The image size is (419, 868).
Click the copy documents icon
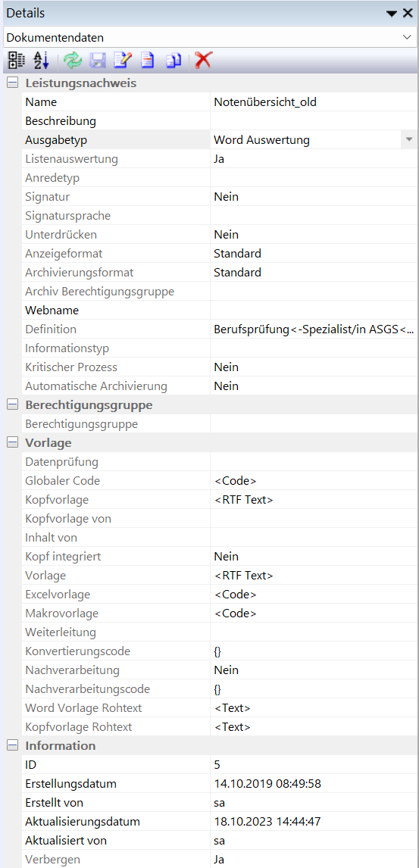tap(173, 60)
